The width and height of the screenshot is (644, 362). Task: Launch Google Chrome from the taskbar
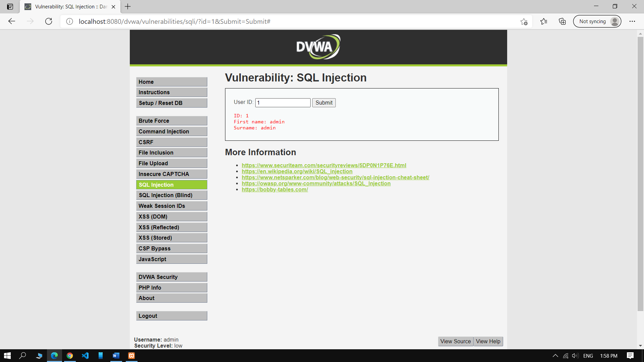tap(70, 356)
